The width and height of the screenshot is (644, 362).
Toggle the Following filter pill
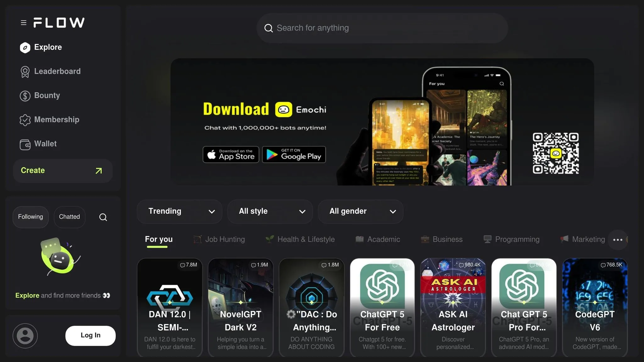31,217
